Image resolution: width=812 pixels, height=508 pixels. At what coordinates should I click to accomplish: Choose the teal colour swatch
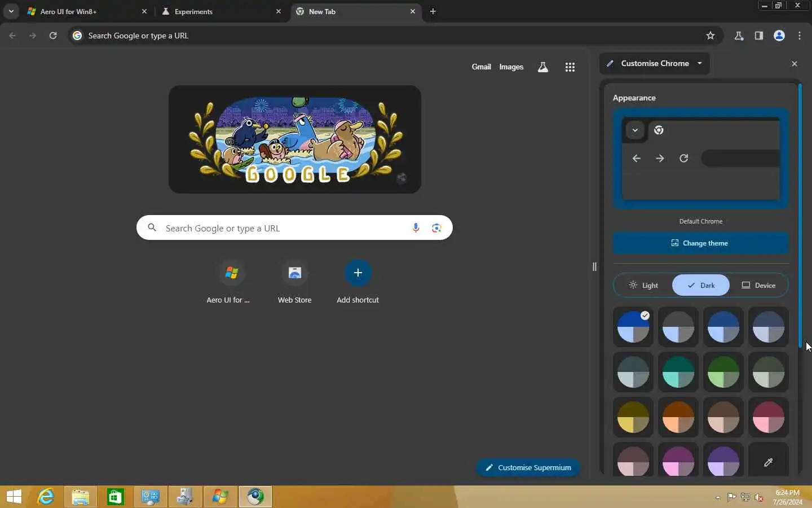click(678, 372)
